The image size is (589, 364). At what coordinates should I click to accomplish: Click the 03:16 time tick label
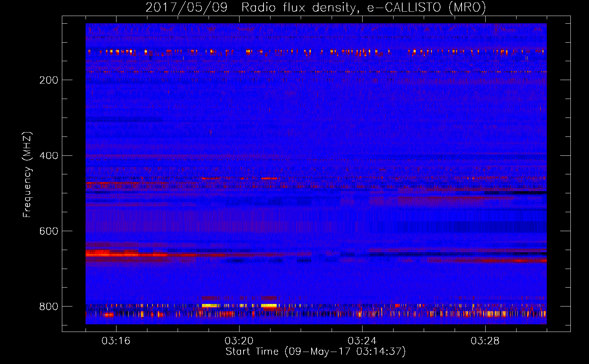[116, 341]
